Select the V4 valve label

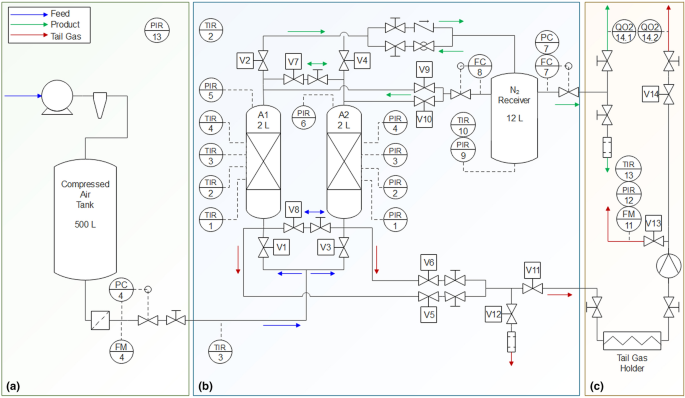click(x=362, y=60)
